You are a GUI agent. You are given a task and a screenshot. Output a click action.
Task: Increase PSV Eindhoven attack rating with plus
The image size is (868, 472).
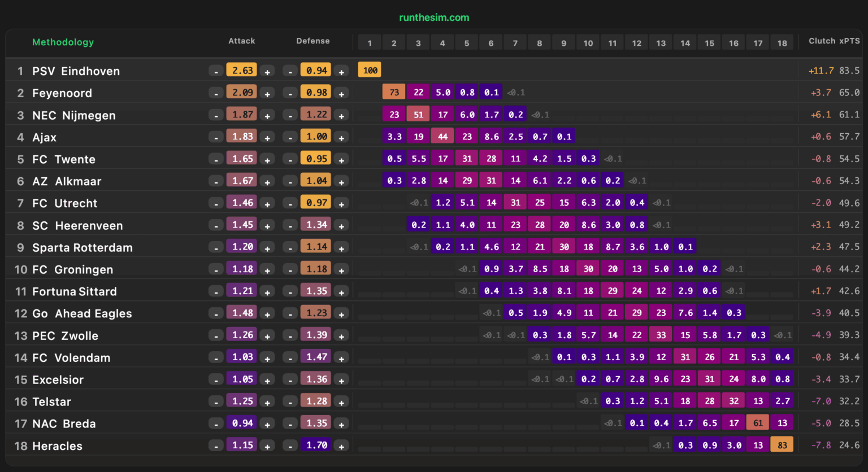pyautogui.click(x=267, y=71)
